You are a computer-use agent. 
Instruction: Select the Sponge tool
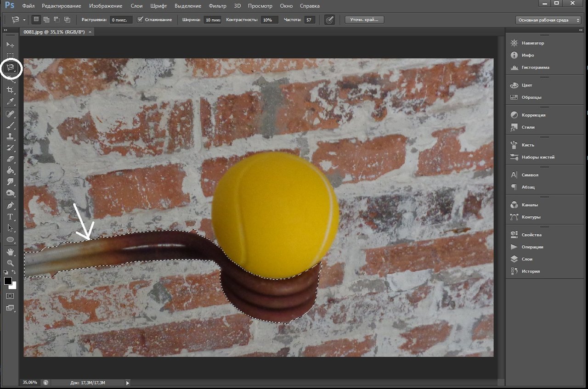tap(10, 193)
